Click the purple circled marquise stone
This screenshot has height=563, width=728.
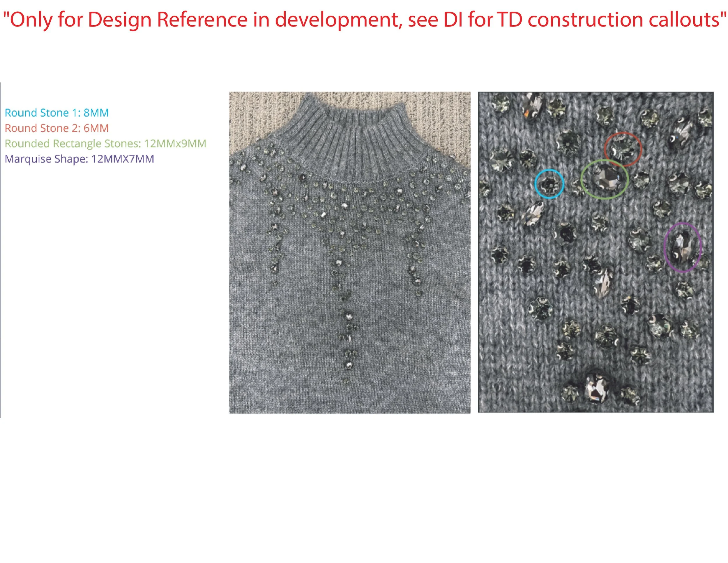pyautogui.click(x=682, y=247)
